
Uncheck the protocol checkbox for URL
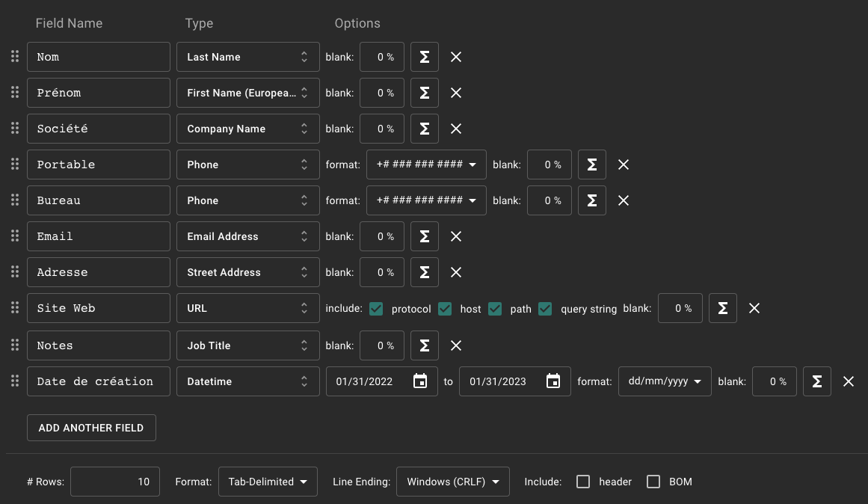376,309
